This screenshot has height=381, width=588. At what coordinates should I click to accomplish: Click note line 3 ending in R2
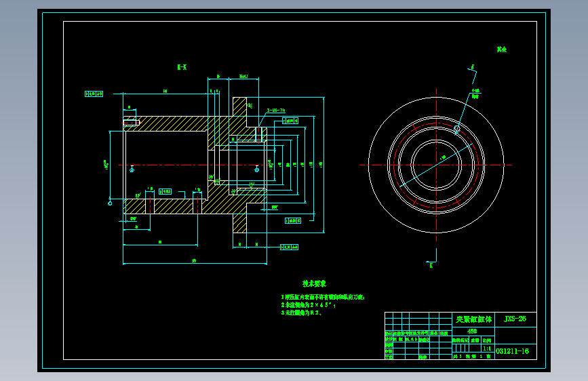coord(301,313)
